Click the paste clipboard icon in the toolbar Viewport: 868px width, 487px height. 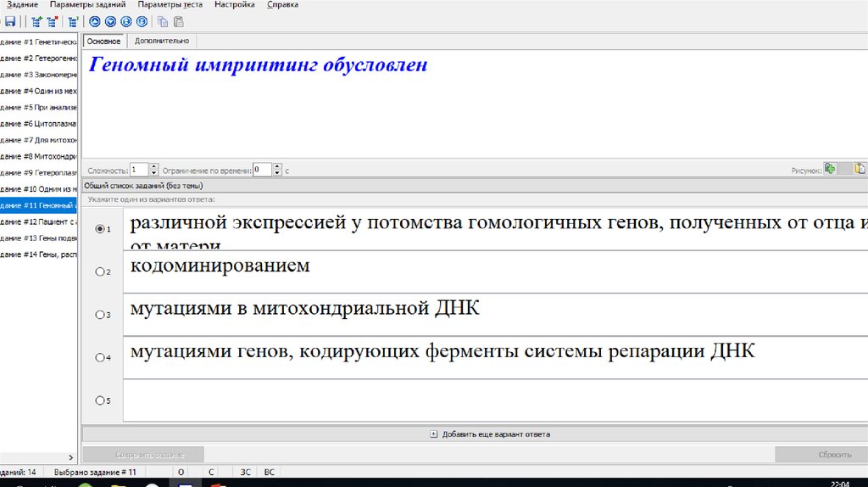coord(178,22)
